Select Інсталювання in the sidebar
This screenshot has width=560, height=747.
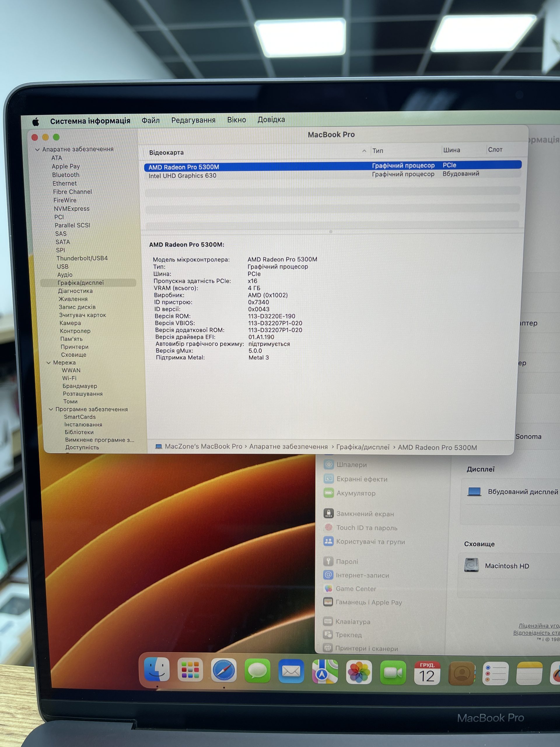pyautogui.click(x=83, y=425)
